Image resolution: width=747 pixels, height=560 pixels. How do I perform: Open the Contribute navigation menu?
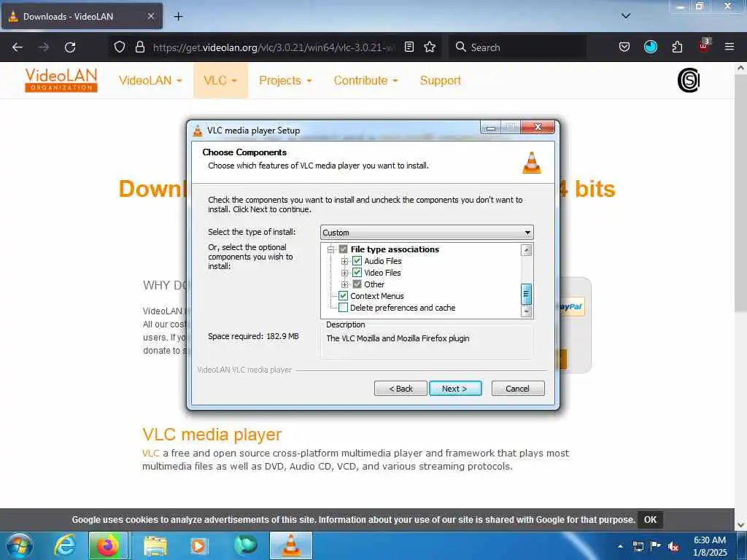(366, 80)
